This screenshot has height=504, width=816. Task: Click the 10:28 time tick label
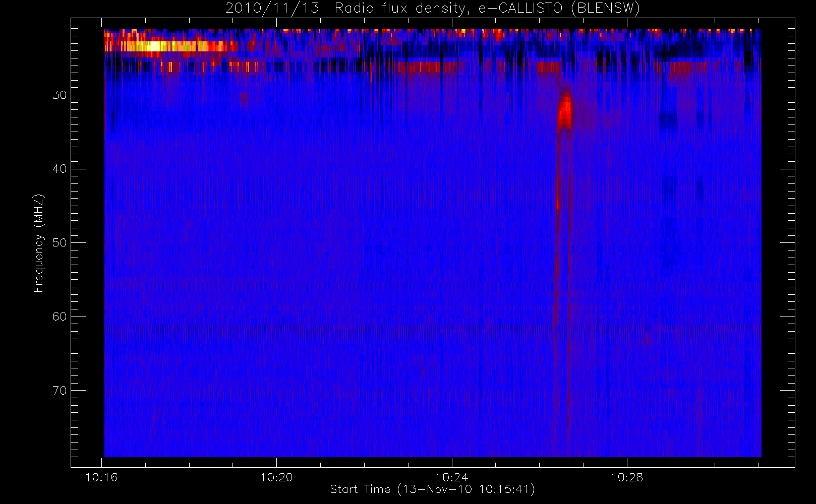click(627, 477)
